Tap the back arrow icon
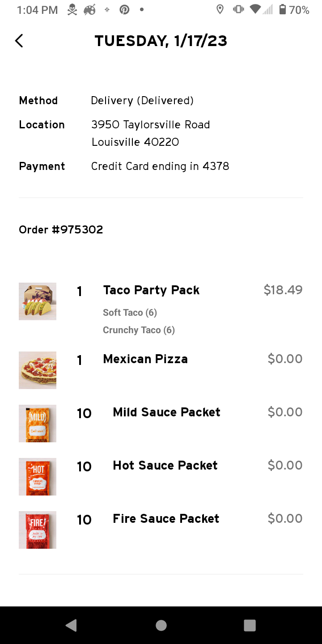This screenshot has height=644, width=322. tap(19, 41)
